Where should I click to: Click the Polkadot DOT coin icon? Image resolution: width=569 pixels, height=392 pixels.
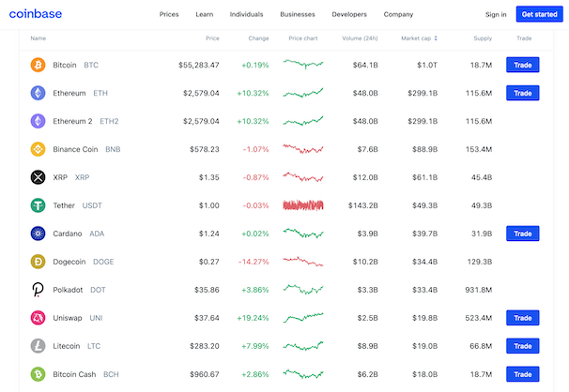38,290
